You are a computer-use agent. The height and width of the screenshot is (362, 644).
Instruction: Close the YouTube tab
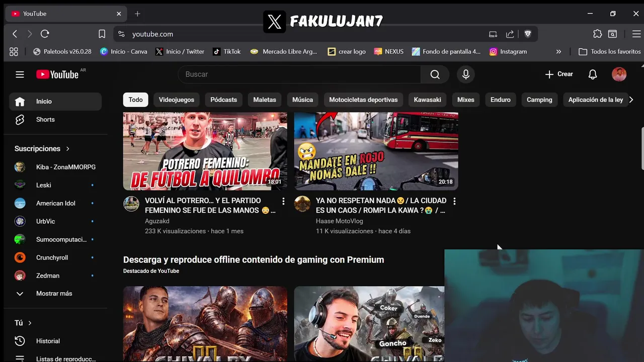119,14
